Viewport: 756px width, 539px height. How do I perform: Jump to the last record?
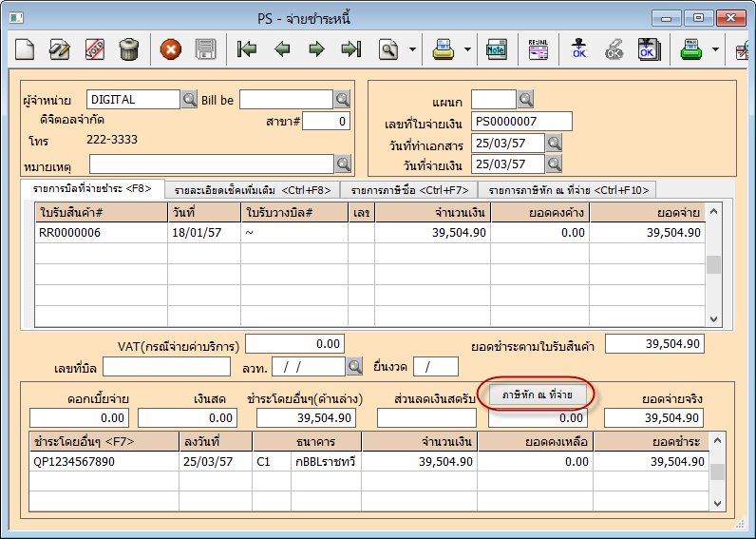pos(351,48)
